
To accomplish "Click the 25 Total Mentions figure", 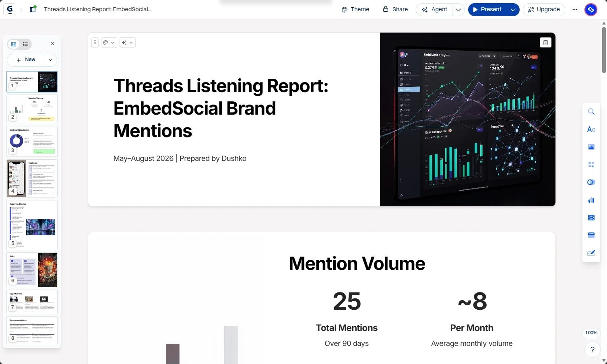I will (x=347, y=301).
